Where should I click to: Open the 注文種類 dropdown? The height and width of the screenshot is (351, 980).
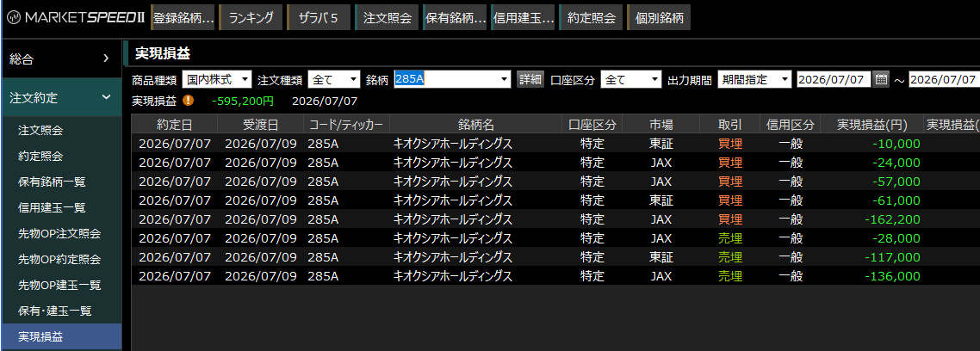(334, 79)
